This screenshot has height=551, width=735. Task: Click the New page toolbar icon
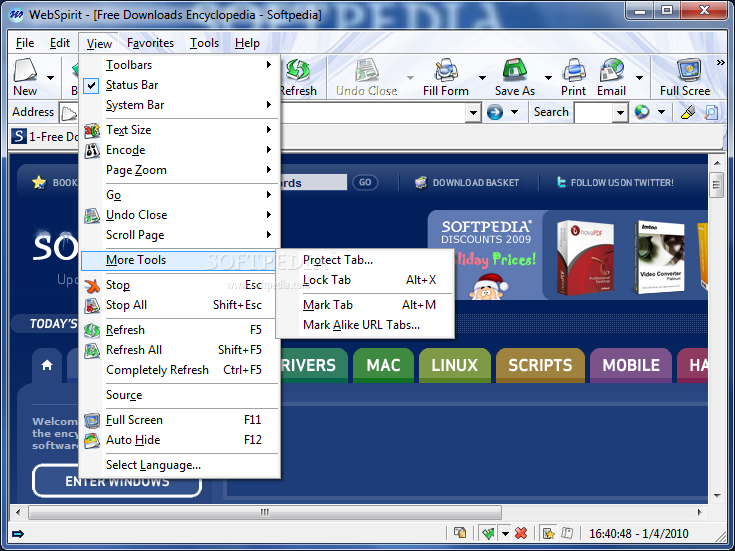[x=25, y=70]
